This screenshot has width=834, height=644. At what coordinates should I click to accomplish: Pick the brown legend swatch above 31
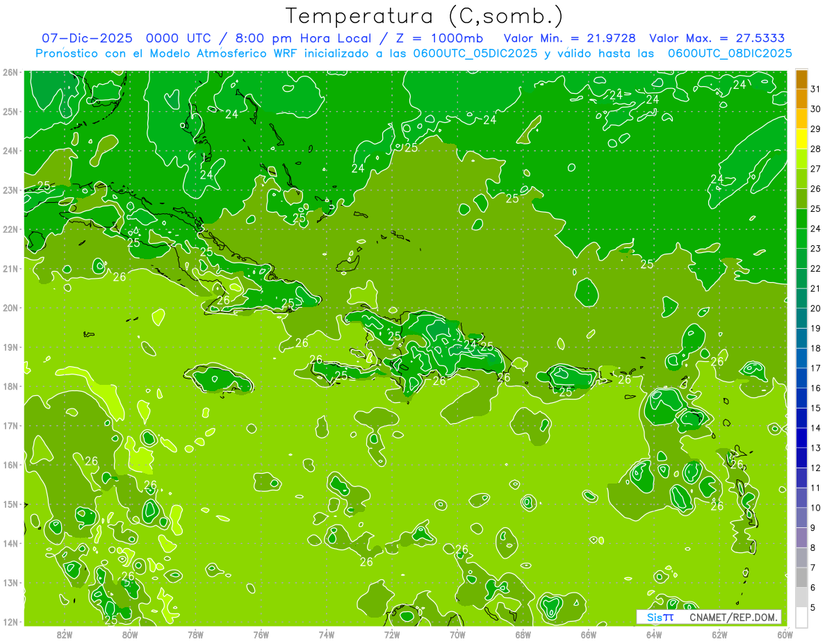[x=801, y=79]
